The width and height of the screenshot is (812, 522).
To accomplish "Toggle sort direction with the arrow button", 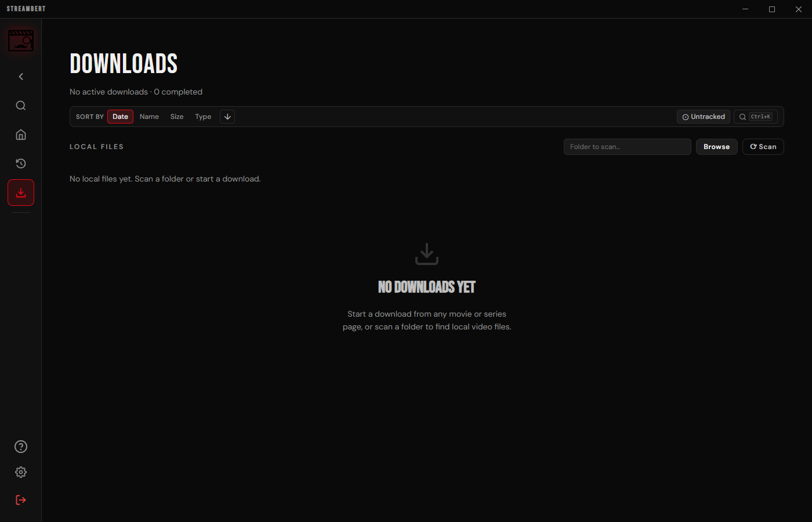I will click(x=227, y=117).
